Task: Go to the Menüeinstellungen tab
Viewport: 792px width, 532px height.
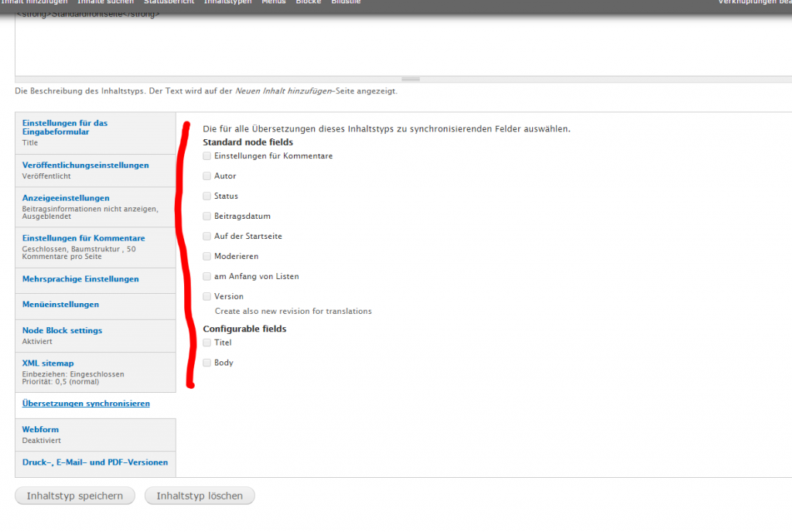Action: click(60, 305)
